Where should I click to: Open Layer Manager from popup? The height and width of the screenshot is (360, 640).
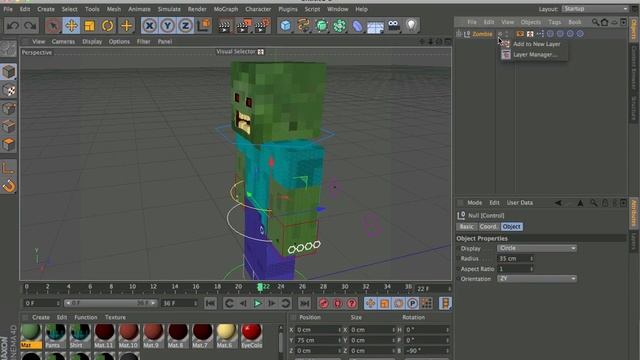pos(534,55)
